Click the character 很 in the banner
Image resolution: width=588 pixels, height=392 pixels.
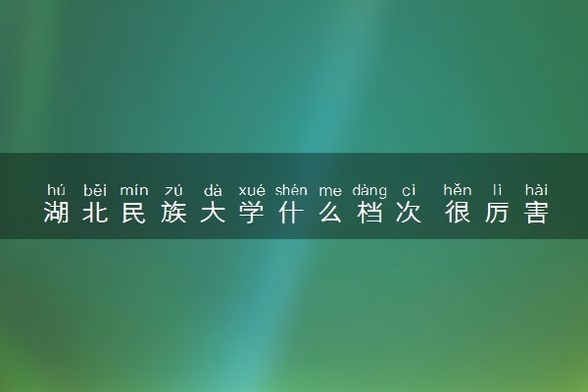click(458, 213)
